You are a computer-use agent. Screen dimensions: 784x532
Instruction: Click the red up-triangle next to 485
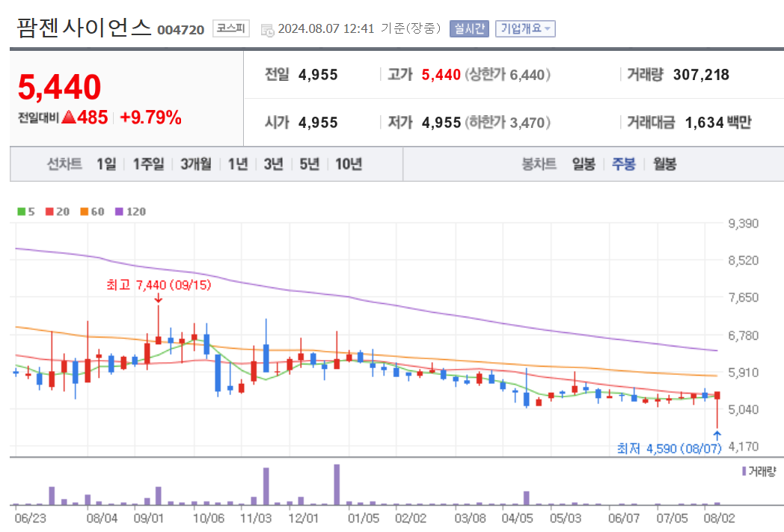coord(69,117)
